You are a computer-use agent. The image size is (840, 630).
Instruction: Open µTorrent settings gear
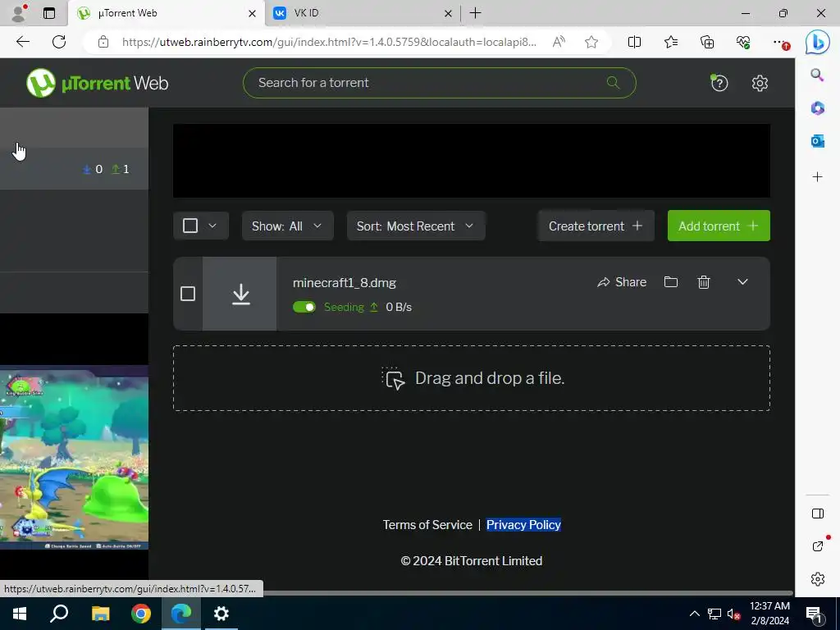point(760,83)
